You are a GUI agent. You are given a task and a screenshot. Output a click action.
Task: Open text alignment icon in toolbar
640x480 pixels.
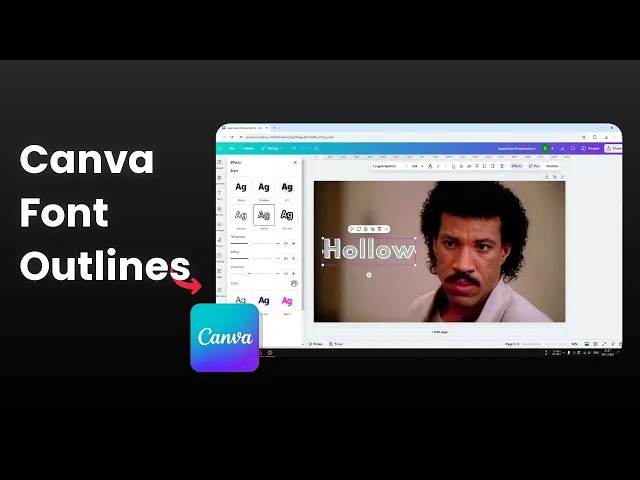coord(477,166)
